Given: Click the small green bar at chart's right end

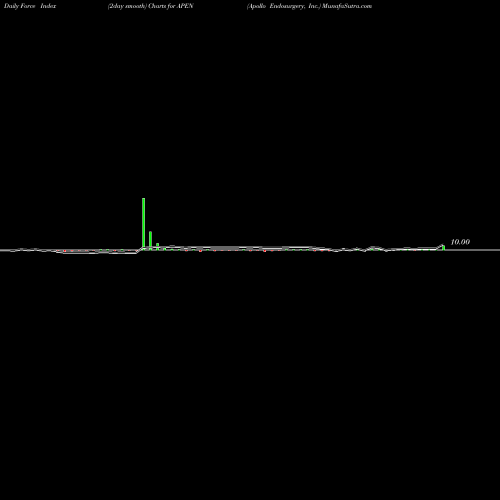Looking at the screenshot, I should (443, 247).
